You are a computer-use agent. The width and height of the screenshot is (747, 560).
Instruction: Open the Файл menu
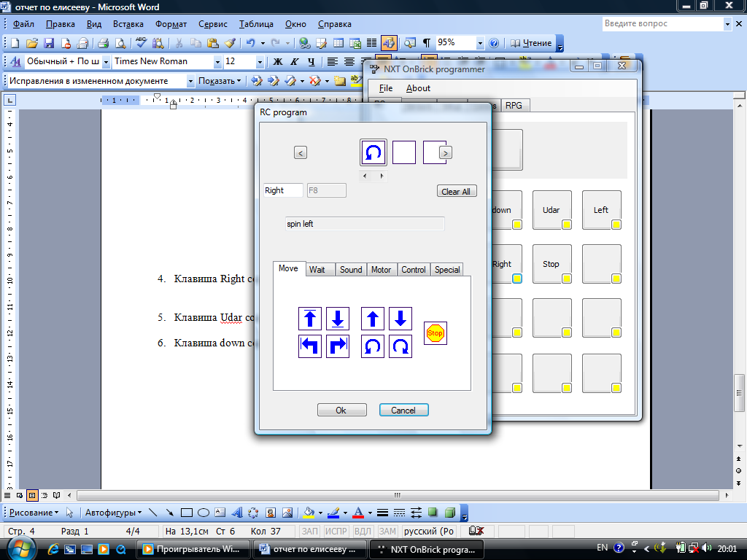tap(23, 24)
